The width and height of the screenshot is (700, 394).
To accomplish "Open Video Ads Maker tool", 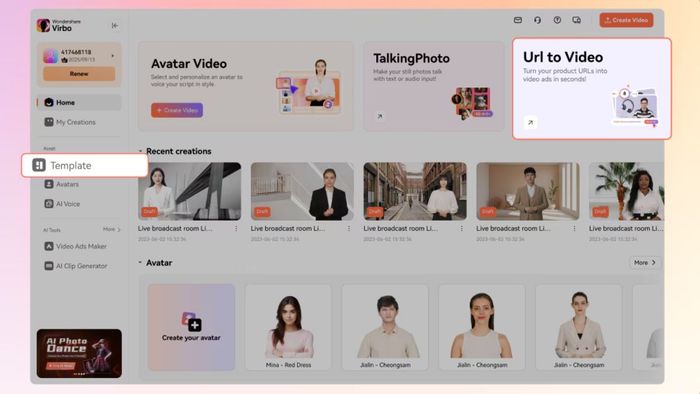I will click(x=79, y=246).
